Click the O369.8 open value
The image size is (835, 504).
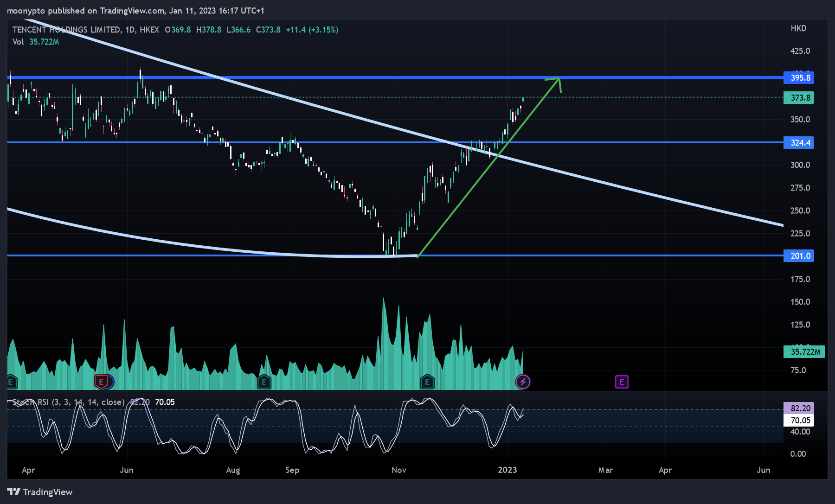click(178, 30)
